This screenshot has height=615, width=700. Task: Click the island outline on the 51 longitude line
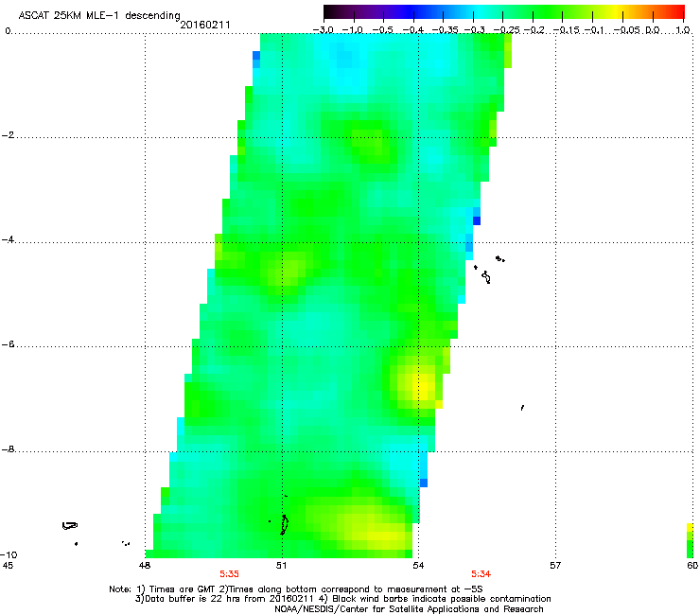click(284, 524)
